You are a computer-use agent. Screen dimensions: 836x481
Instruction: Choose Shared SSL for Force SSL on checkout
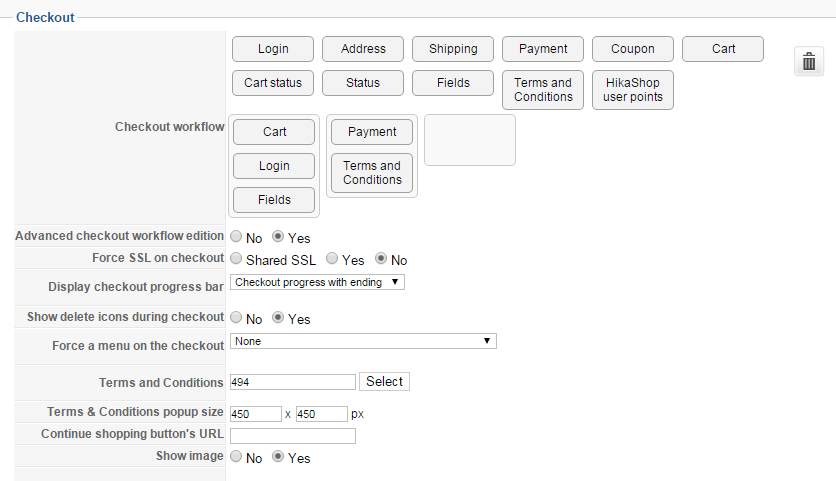[x=236, y=260]
